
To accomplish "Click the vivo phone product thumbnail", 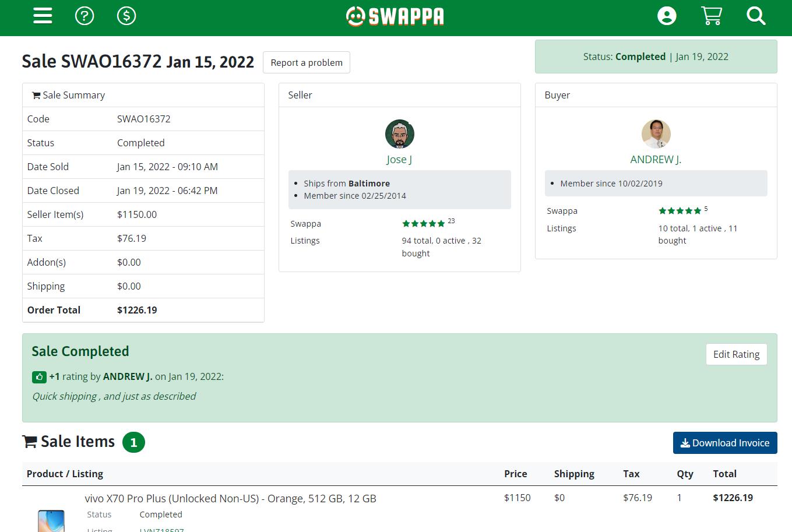I will coord(51,520).
